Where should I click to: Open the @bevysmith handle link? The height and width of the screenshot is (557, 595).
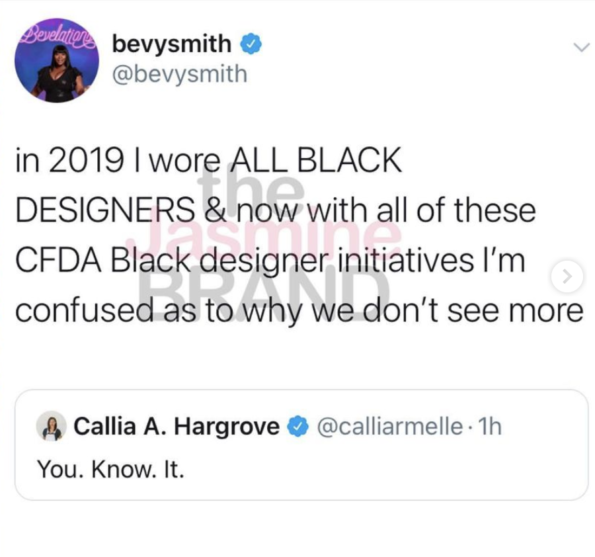click(179, 74)
